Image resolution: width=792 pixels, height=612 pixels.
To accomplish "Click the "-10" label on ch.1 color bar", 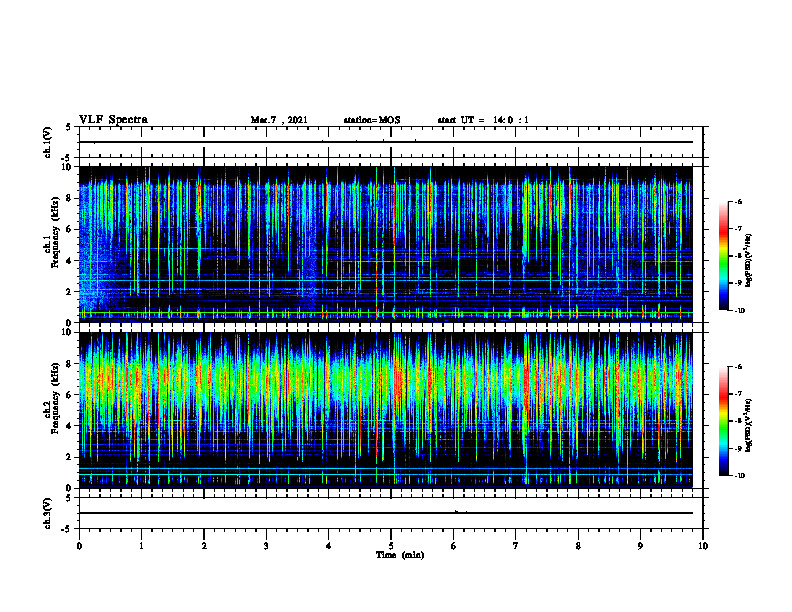I will pyautogui.click(x=739, y=311).
